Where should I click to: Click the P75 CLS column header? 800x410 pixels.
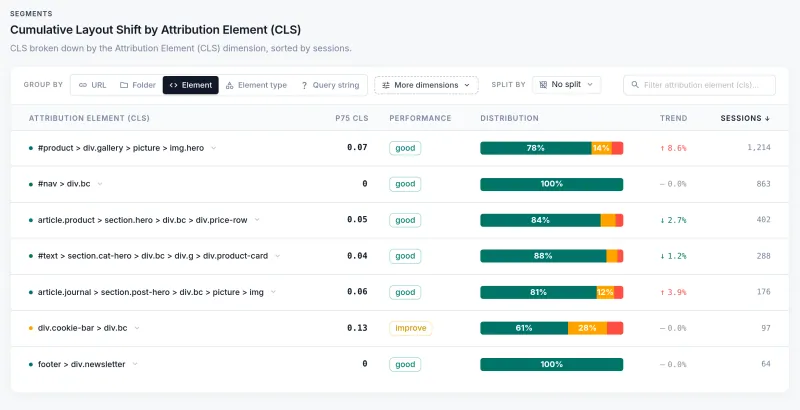coord(352,118)
